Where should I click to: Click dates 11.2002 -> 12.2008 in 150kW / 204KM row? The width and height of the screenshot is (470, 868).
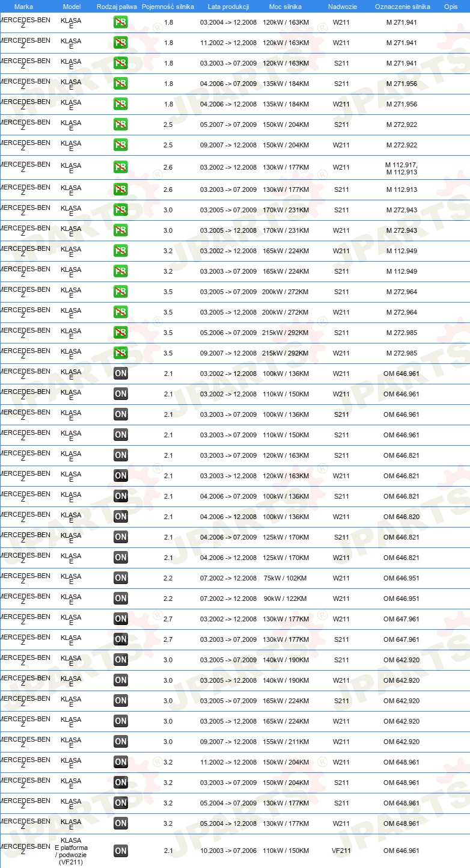coord(228,763)
